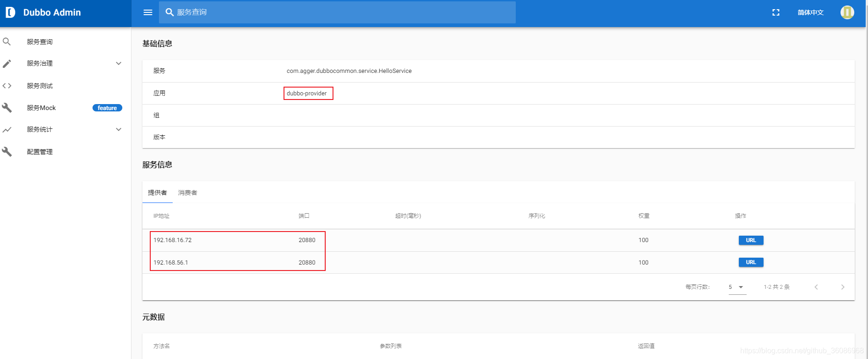868x359 pixels.
Task: Open the user avatar icon
Action: [847, 12]
